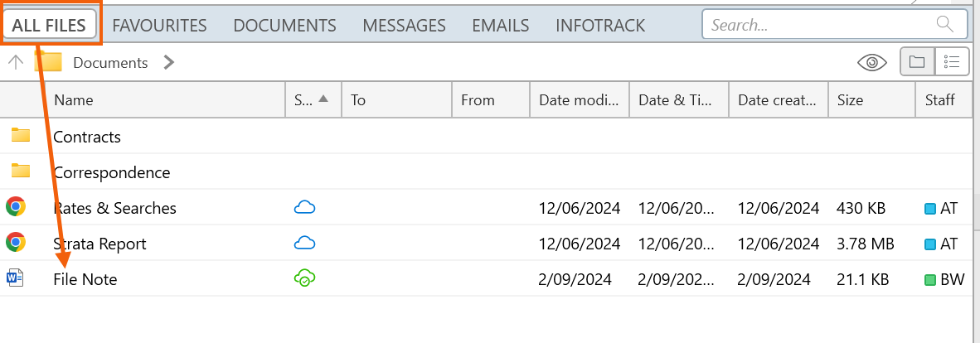Click the Chrome icon beside Rates & Searches
The height and width of the screenshot is (343, 980).
click(15, 207)
